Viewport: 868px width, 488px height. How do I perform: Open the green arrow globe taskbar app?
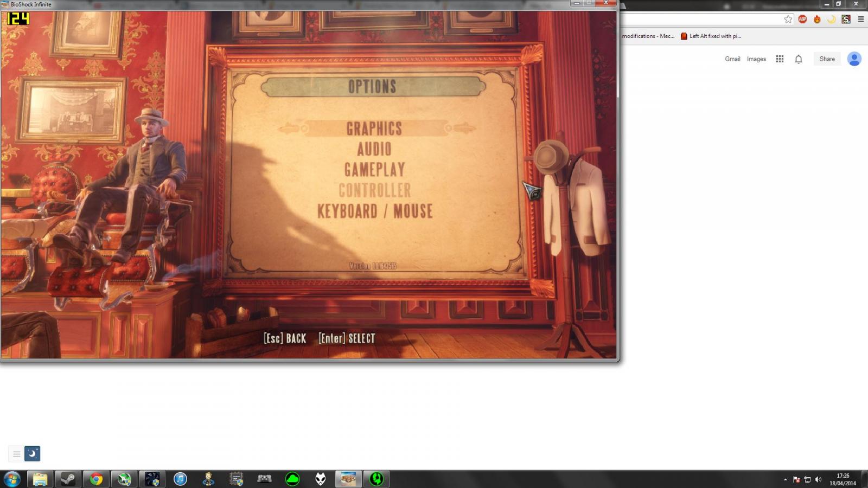pyautogui.click(x=124, y=479)
